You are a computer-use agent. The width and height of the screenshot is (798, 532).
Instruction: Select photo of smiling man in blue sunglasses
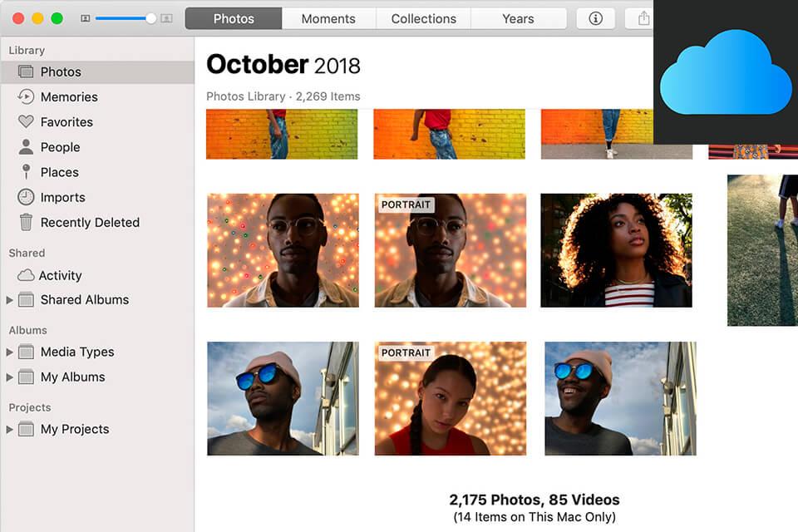(x=620, y=398)
